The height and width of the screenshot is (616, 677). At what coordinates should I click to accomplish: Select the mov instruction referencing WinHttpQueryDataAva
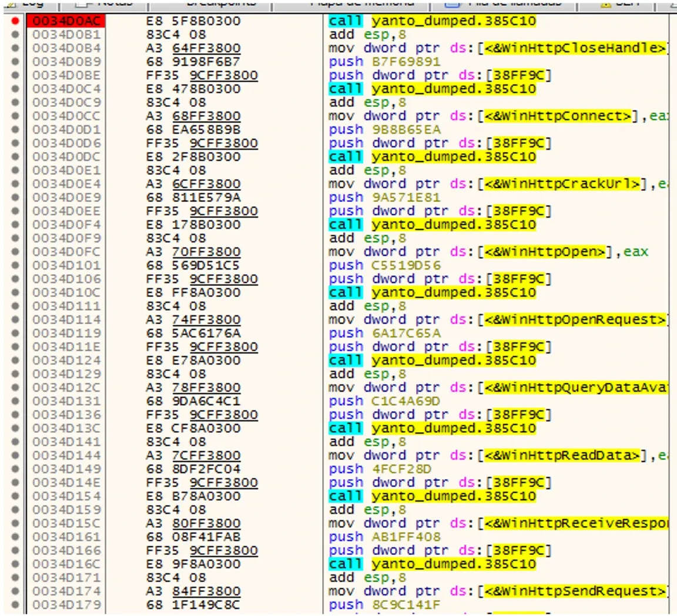click(498, 388)
